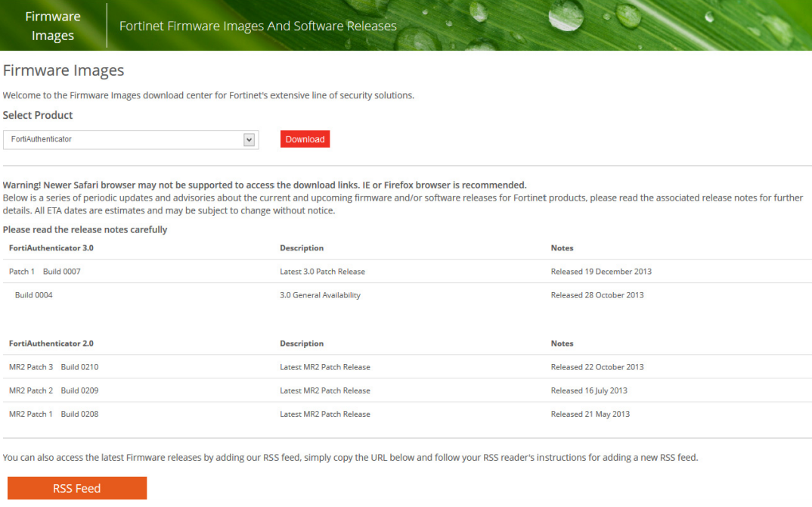812x507 pixels.
Task: Click '3.0 General Availability' description
Action: click(320, 295)
